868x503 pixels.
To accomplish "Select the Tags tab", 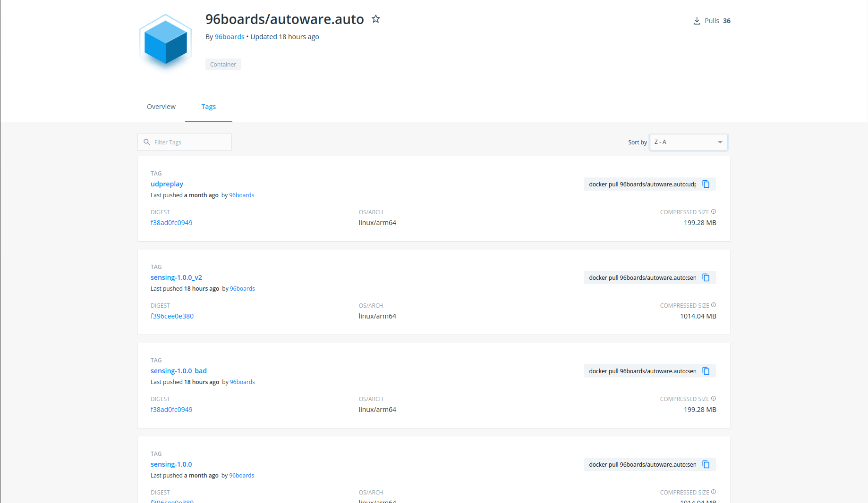I will pyautogui.click(x=208, y=107).
